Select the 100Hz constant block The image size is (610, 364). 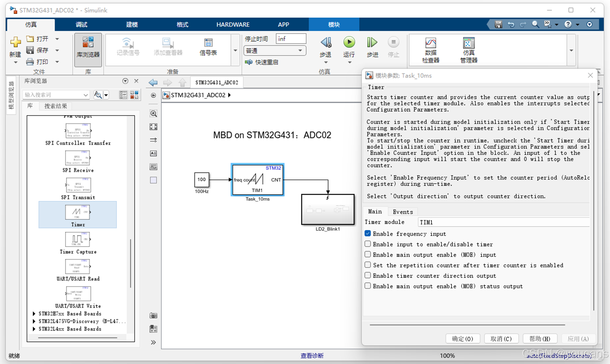point(202,180)
